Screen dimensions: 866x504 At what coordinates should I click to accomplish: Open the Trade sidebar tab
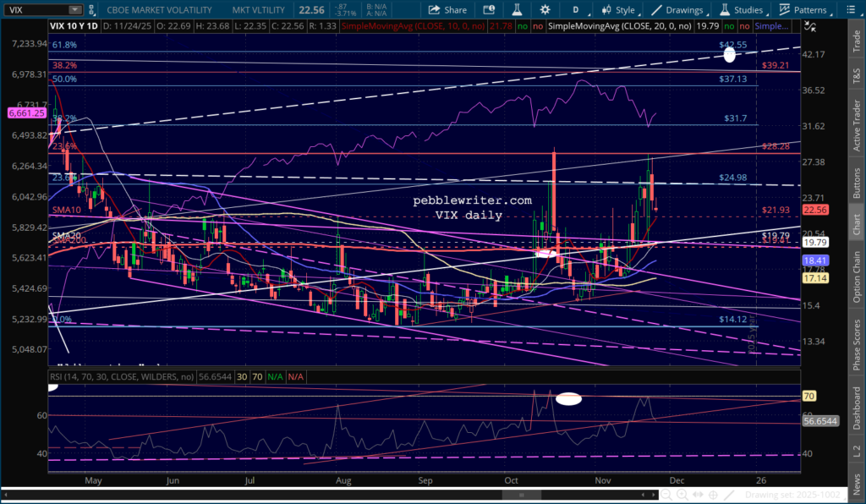[x=857, y=41]
